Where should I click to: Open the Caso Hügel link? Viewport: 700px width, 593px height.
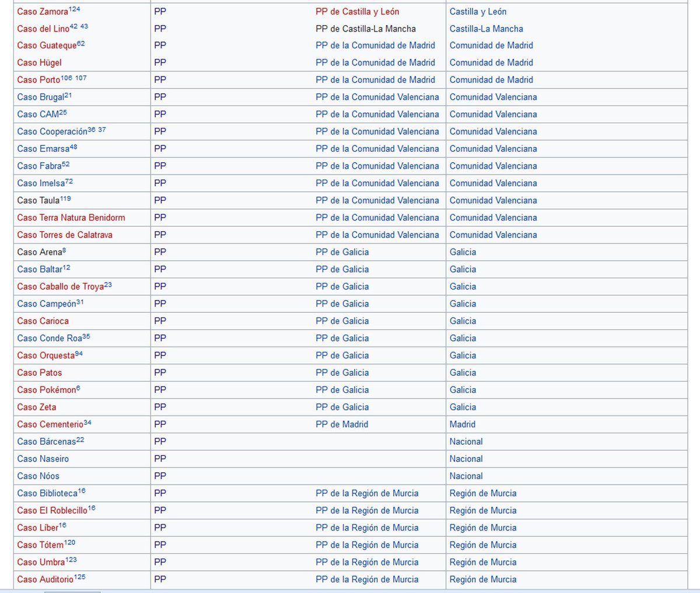coord(39,62)
